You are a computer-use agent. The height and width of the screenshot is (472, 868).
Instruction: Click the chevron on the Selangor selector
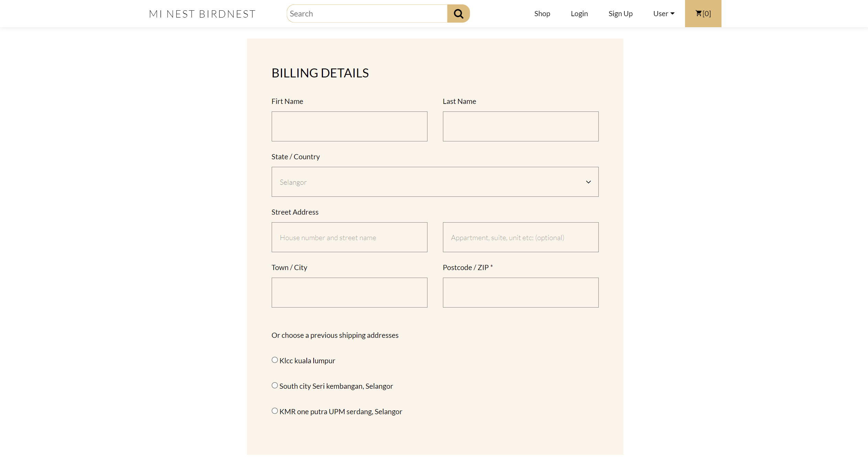(x=588, y=182)
